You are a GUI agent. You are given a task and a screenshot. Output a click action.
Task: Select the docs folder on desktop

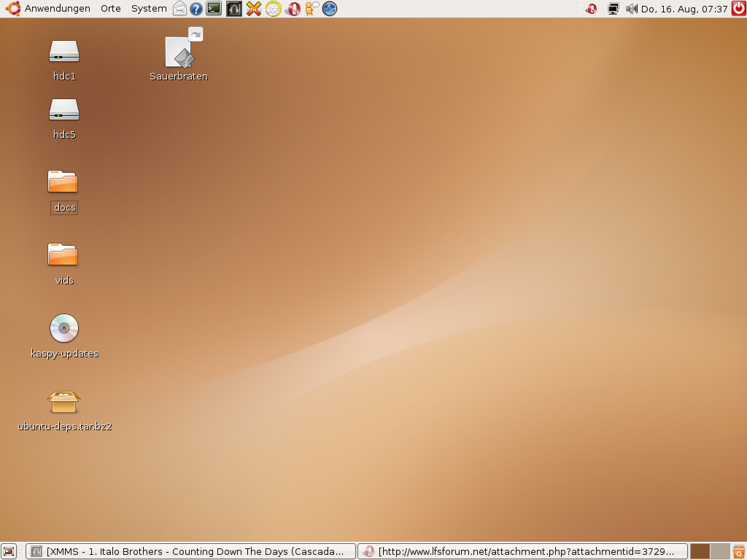[63, 182]
